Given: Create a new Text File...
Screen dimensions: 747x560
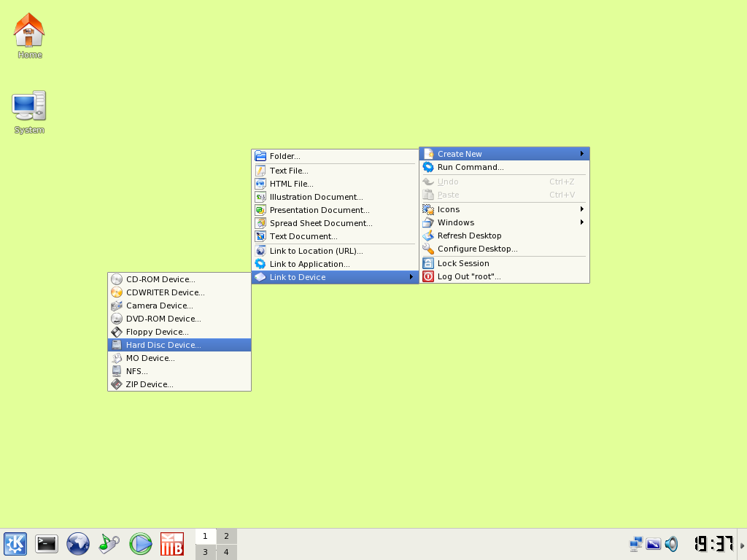Looking at the screenshot, I should pos(335,171).
